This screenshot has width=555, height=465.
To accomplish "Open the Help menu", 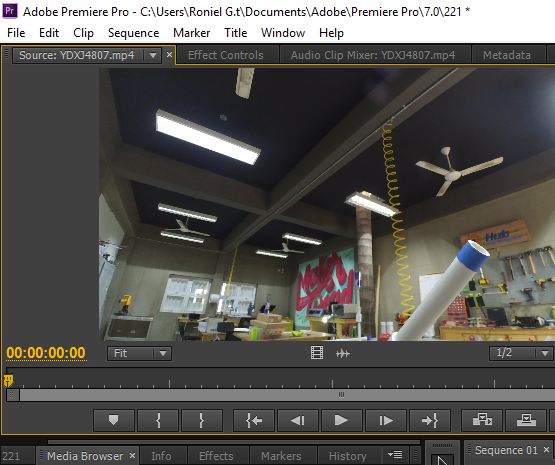I will 331,33.
